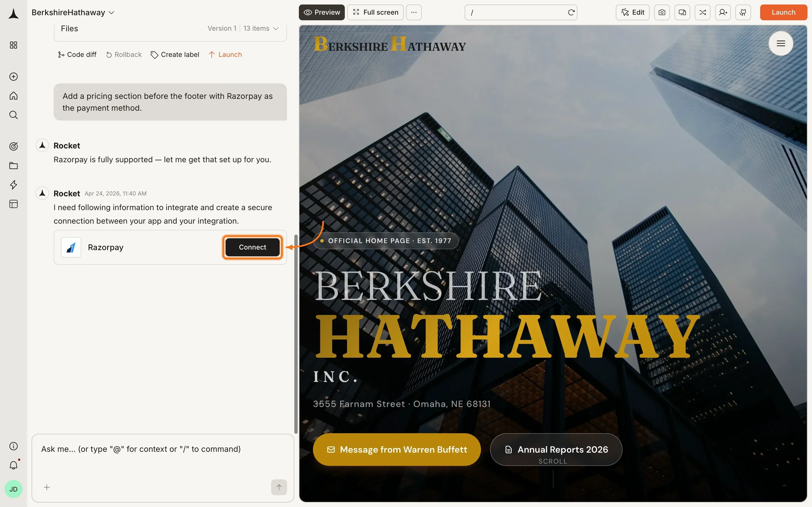Open responsive device preview mode
Image resolution: width=812 pixels, height=507 pixels.
point(682,12)
